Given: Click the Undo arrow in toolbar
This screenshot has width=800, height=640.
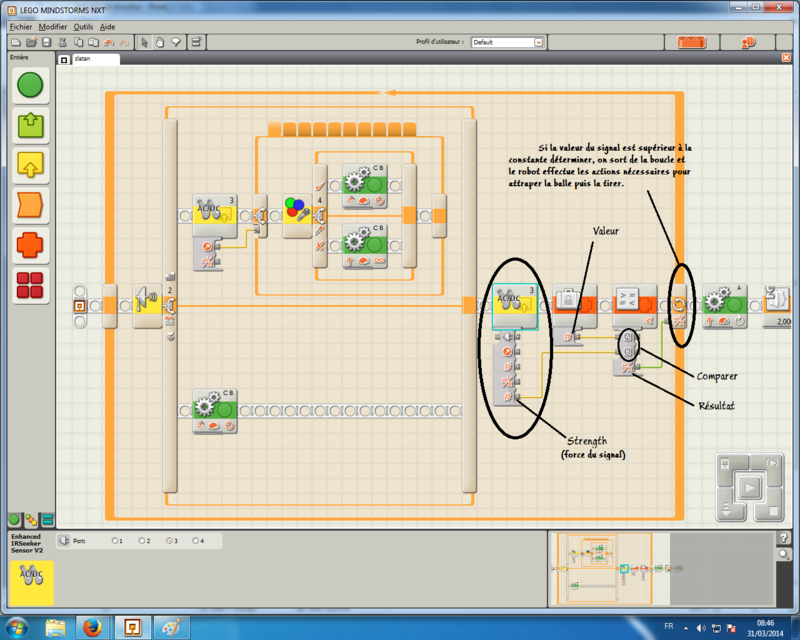Looking at the screenshot, I should [x=109, y=43].
